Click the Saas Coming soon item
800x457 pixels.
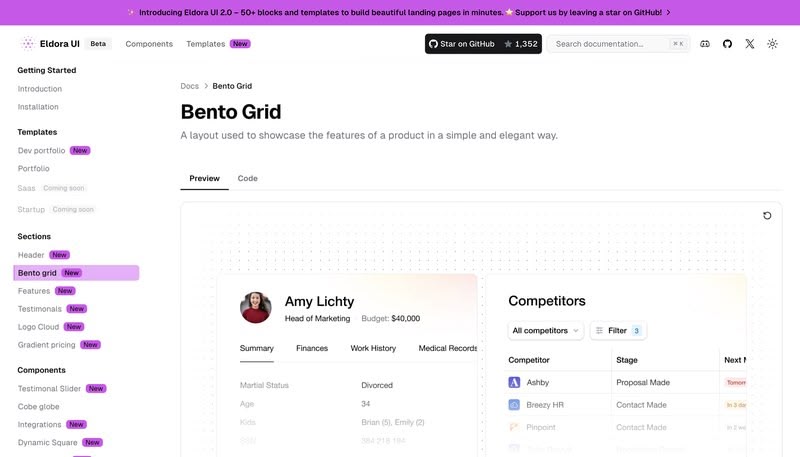tap(51, 188)
